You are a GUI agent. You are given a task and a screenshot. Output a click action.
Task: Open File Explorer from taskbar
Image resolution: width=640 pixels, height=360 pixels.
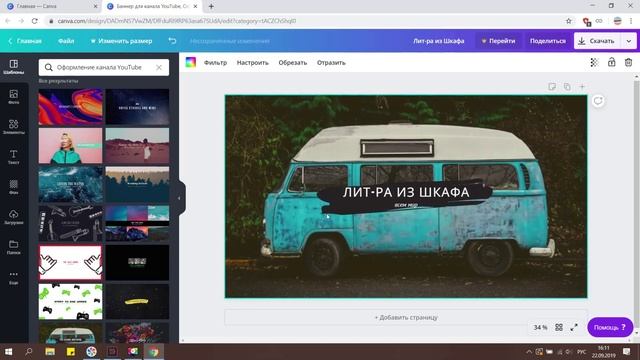click(x=50, y=351)
